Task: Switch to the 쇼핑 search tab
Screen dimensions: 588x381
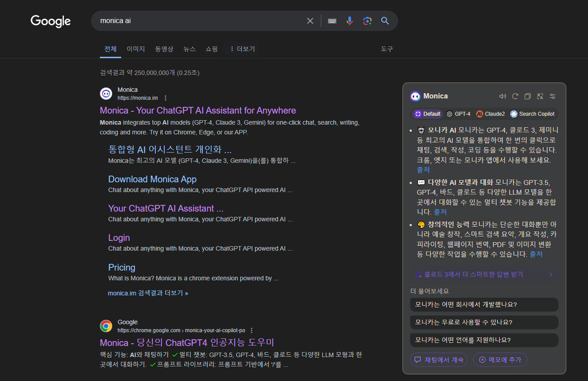Action: (212, 49)
